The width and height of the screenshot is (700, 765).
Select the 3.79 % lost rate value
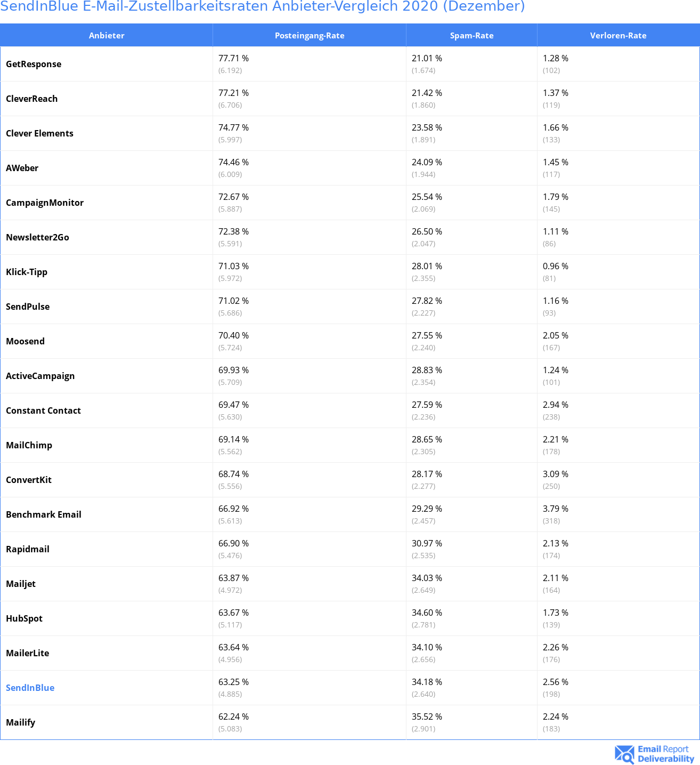[556, 509]
